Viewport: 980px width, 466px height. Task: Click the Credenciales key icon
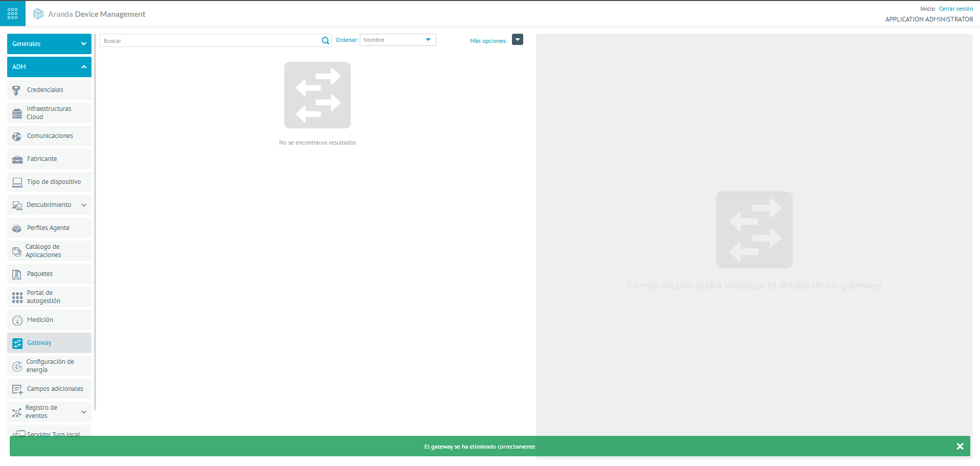tap(16, 90)
